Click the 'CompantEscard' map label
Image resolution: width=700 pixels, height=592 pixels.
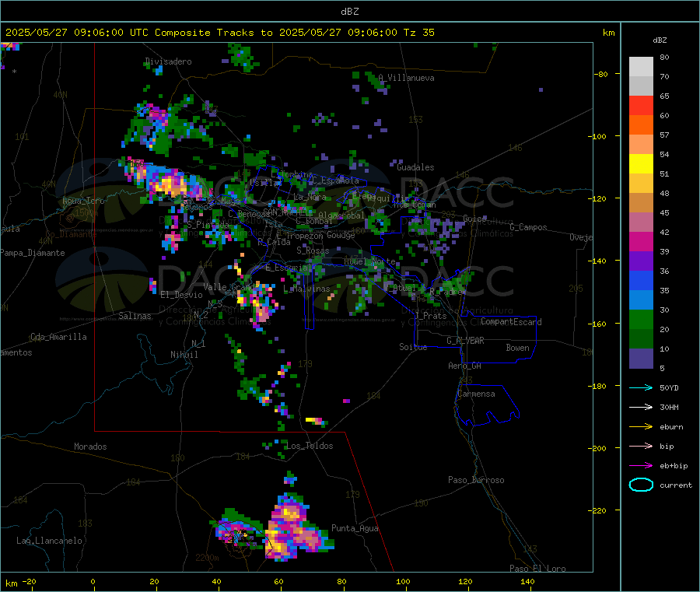(x=511, y=322)
